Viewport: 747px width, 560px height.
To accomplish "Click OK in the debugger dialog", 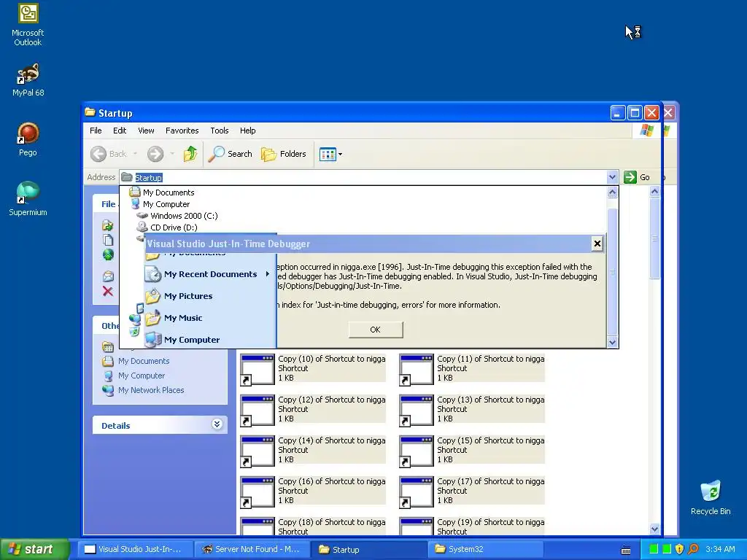I will (376, 330).
